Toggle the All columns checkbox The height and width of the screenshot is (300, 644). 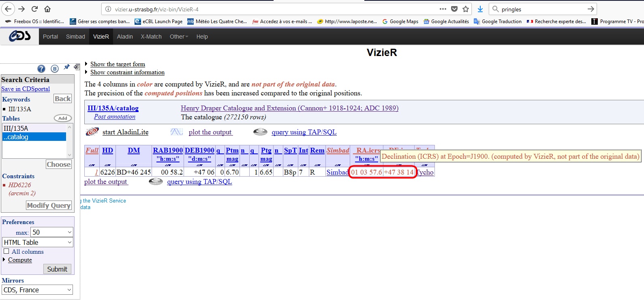[6, 251]
